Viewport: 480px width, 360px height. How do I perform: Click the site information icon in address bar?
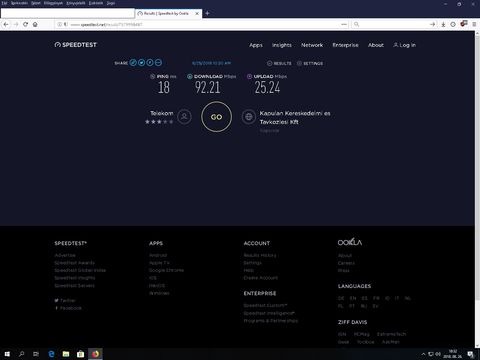(x=59, y=24)
